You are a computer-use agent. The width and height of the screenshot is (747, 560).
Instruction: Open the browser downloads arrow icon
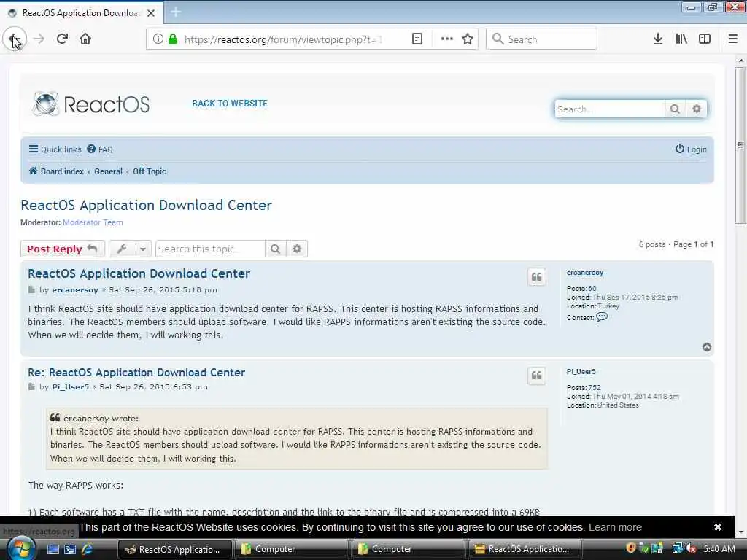point(657,39)
